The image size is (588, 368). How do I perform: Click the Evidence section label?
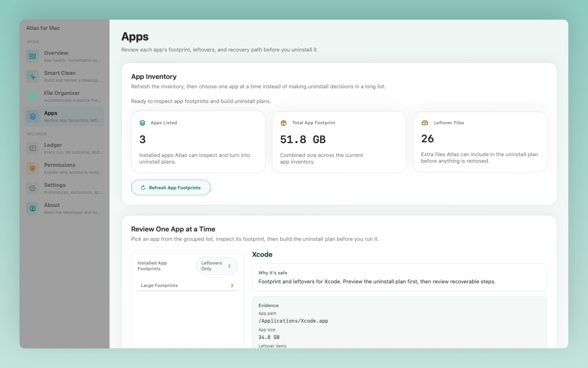268,305
